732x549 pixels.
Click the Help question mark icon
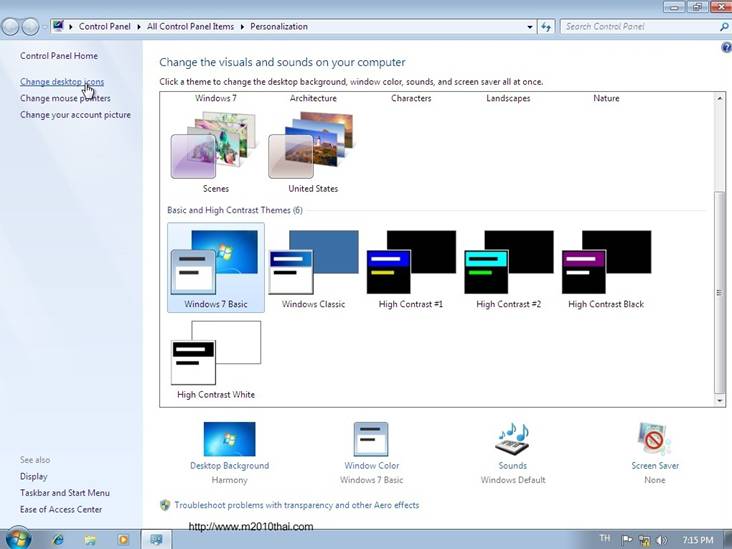click(x=726, y=48)
